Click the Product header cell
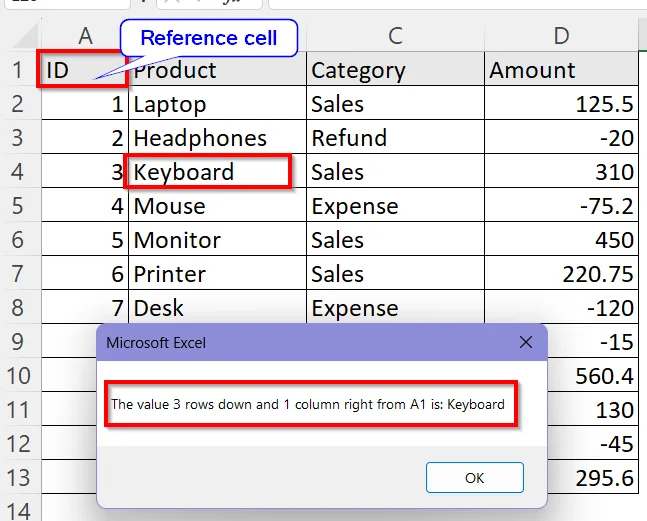The height and width of the screenshot is (521, 647). click(x=217, y=69)
